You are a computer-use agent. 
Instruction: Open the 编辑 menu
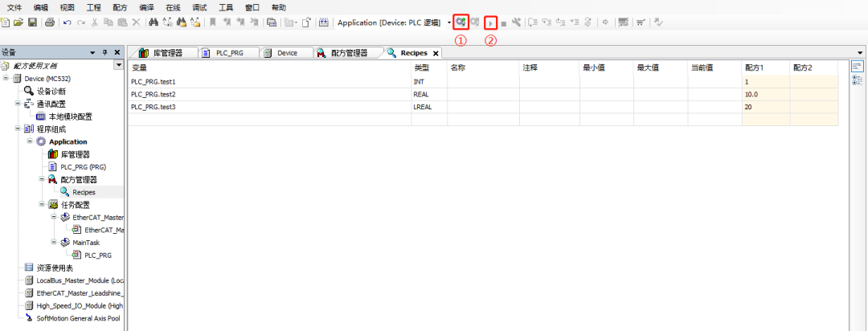point(41,8)
